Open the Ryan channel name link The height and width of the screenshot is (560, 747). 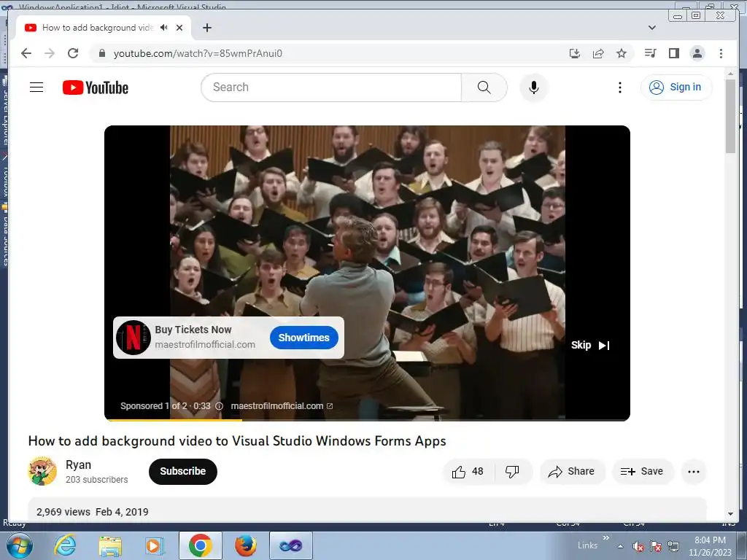(x=78, y=464)
